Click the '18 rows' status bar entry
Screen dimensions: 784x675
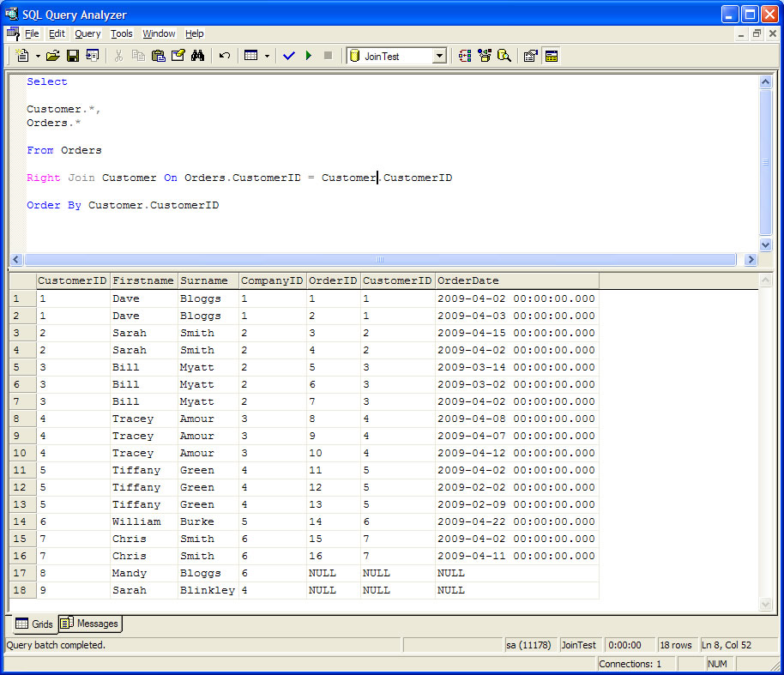coord(676,645)
